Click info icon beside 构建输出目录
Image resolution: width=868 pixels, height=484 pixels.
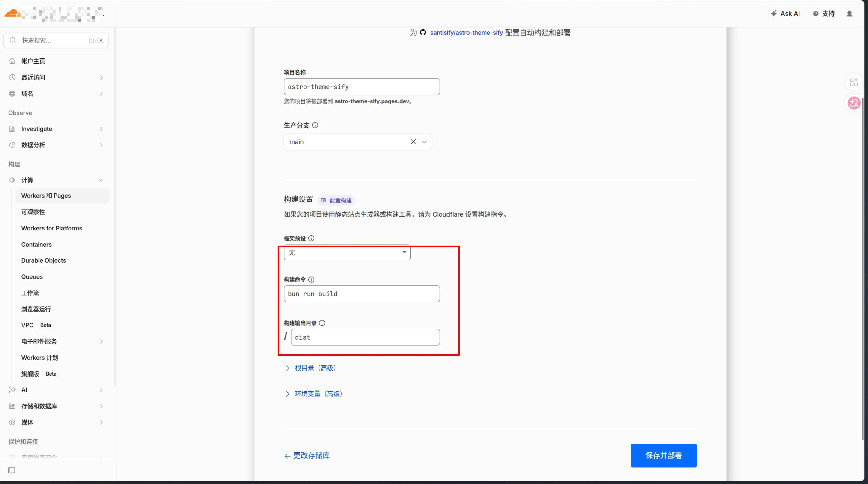pos(322,323)
